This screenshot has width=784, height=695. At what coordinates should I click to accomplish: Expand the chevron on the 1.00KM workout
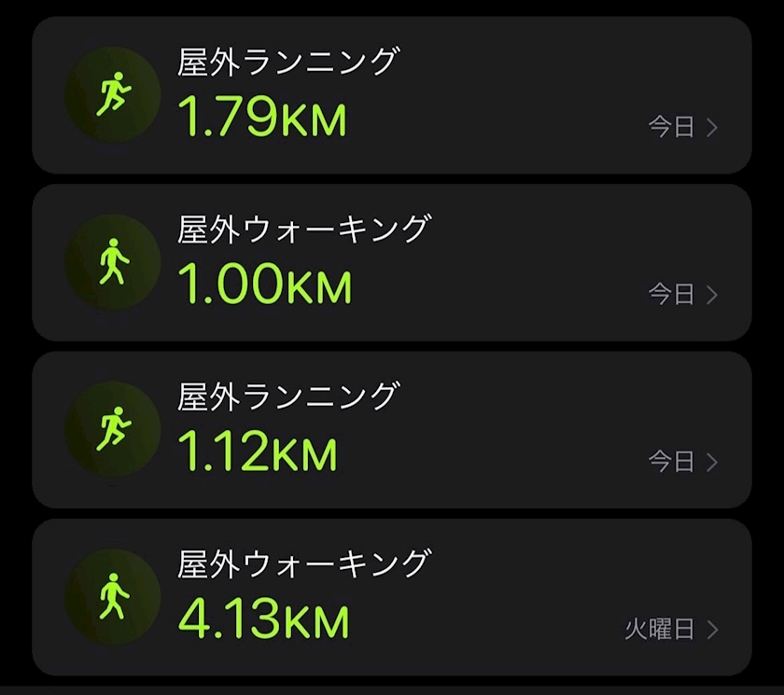[712, 295]
